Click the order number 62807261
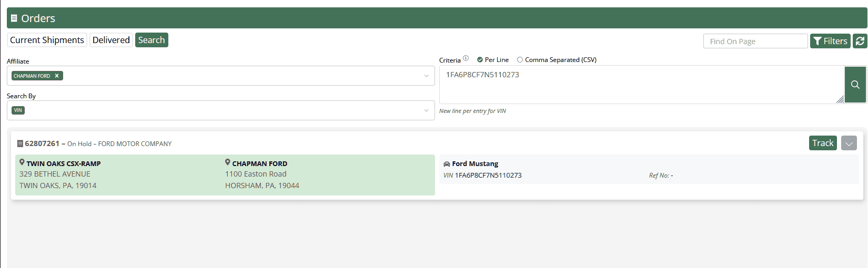Screen dimensions: 868x268 coord(42,143)
